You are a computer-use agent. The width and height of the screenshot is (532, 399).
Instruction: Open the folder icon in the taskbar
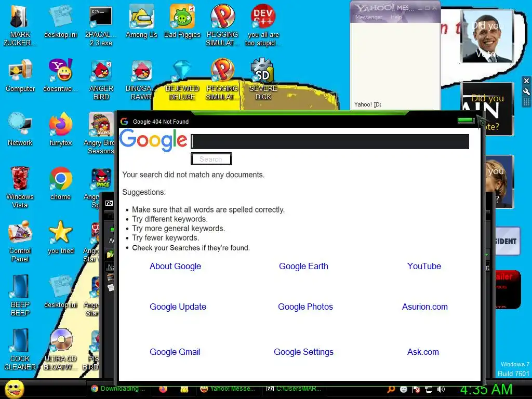(x=184, y=389)
